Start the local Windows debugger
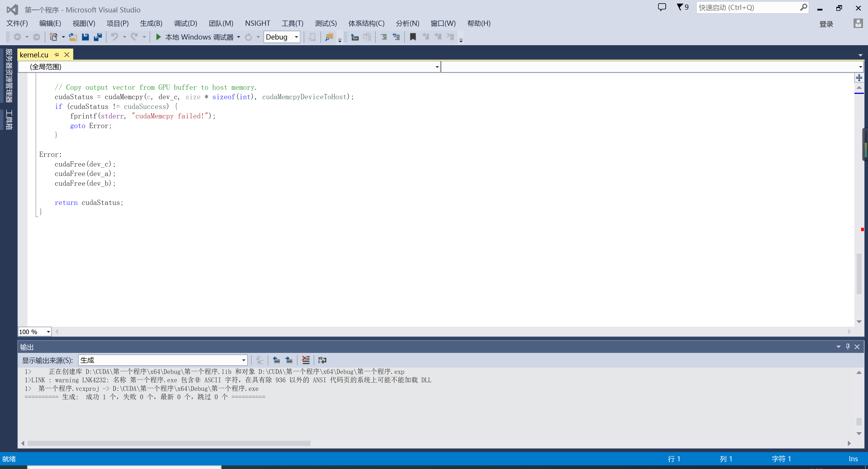 (x=194, y=37)
